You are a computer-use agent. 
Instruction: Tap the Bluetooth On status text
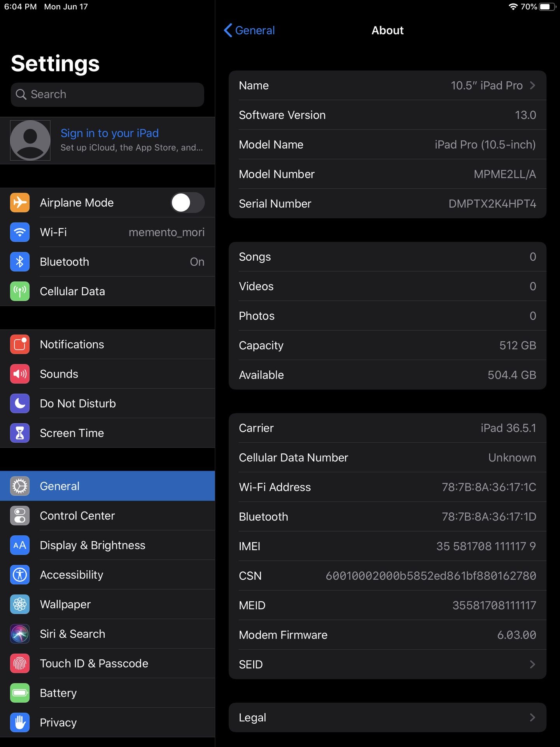tap(197, 262)
